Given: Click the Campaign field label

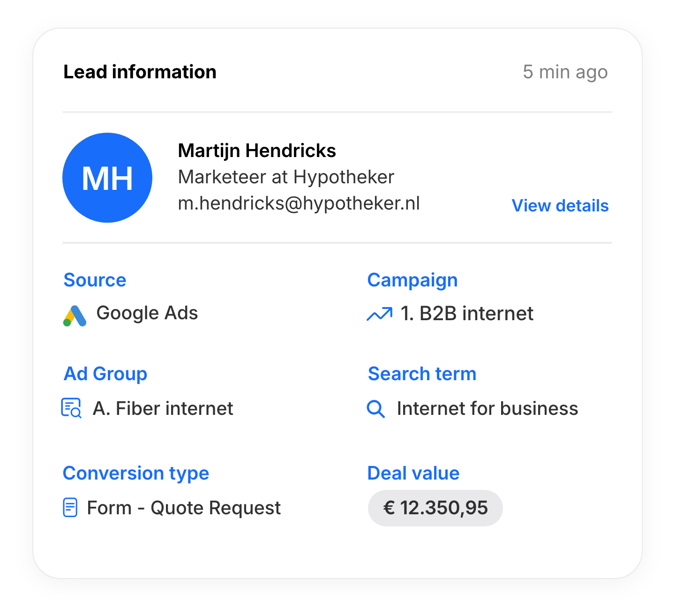Looking at the screenshot, I should (412, 280).
